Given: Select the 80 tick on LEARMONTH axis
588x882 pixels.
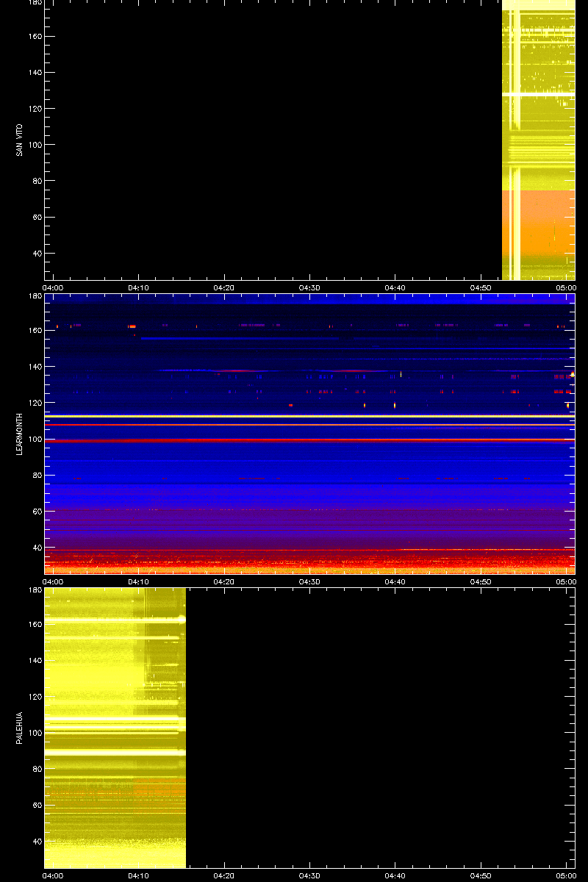Looking at the screenshot, I should click(37, 475).
